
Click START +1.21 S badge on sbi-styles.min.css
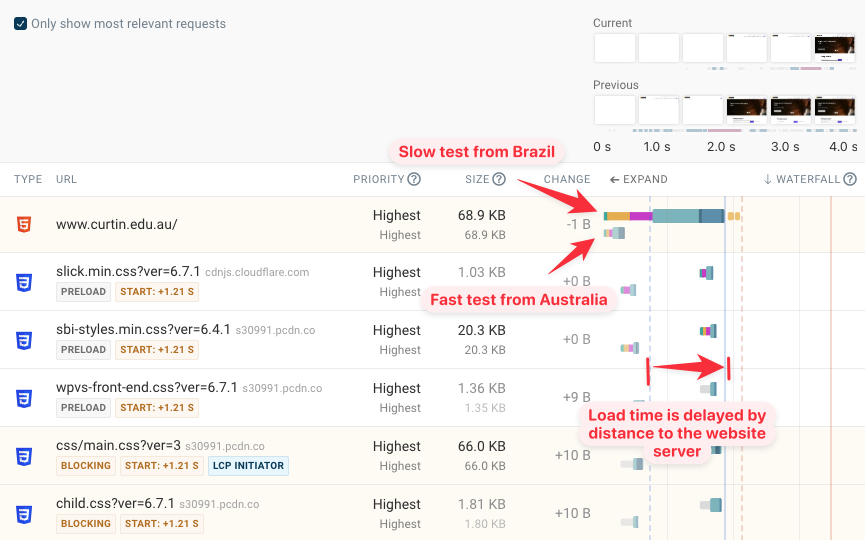click(157, 350)
